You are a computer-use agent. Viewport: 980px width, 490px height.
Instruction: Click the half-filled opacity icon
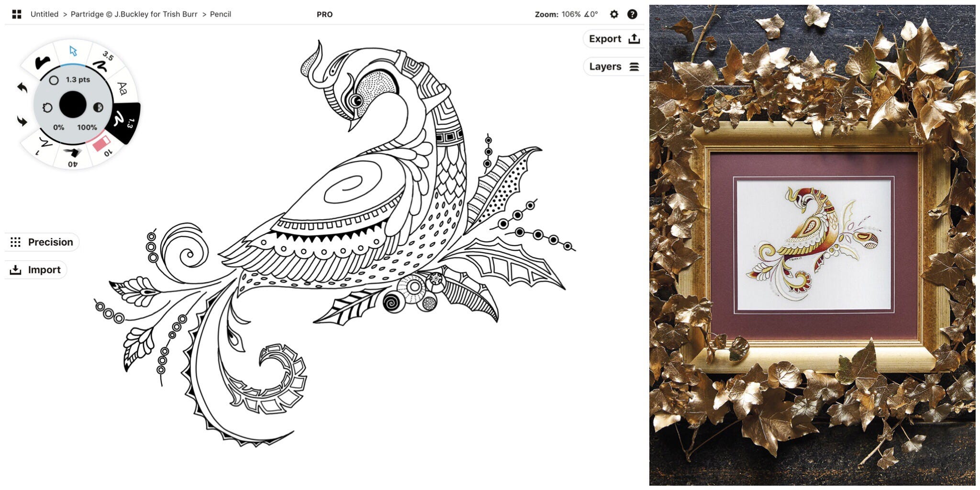[x=98, y=107]
